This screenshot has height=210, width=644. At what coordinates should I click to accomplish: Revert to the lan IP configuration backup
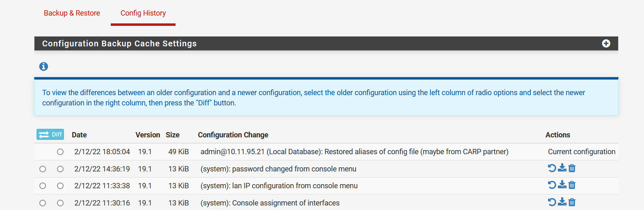point(552,185)
